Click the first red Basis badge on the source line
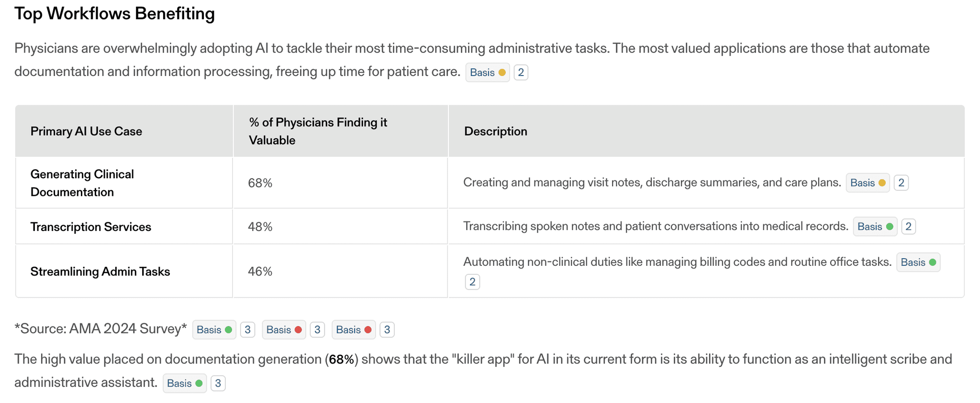This screenshot has width=980, height=403. (x=284, y=330)
